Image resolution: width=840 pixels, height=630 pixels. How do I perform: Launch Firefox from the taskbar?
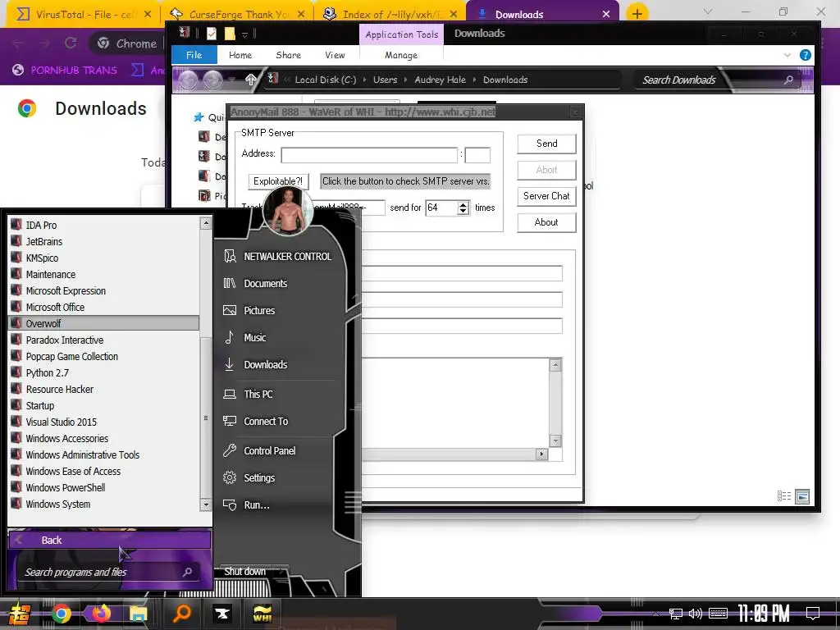[101, 614]
